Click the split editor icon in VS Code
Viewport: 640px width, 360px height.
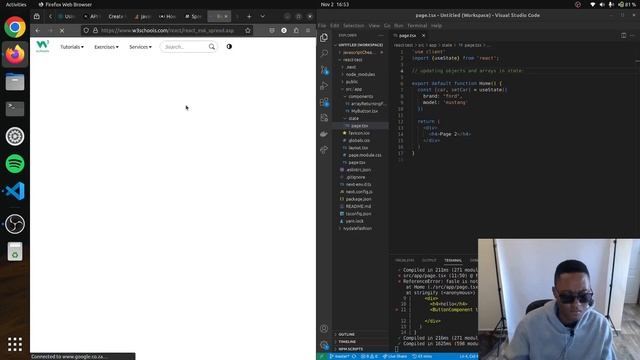point(623,36)
